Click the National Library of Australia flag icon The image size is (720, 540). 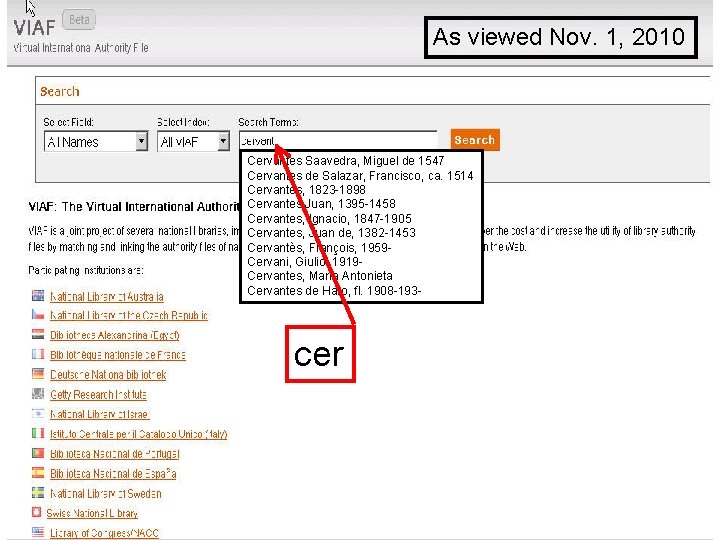point(38,296)
